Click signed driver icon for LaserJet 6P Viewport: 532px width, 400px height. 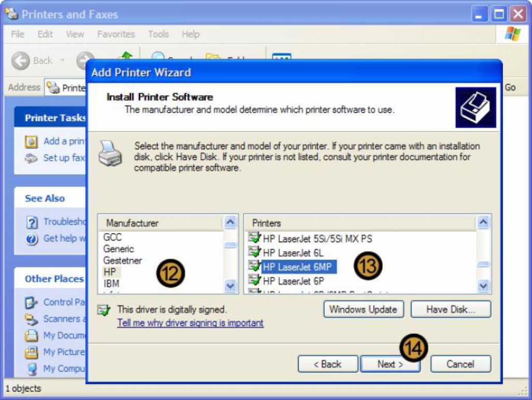tap(254, 280)
